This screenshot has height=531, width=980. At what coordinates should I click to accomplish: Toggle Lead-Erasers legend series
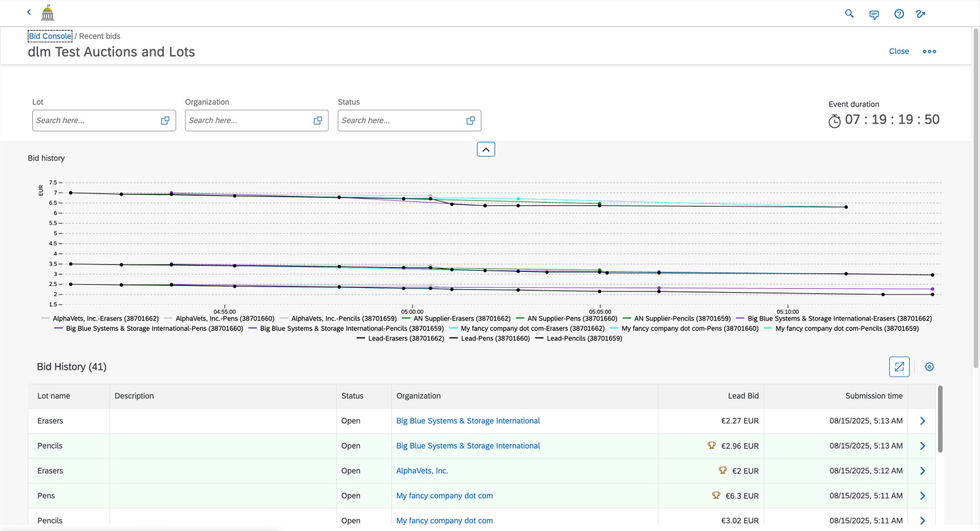coord(401,339)
